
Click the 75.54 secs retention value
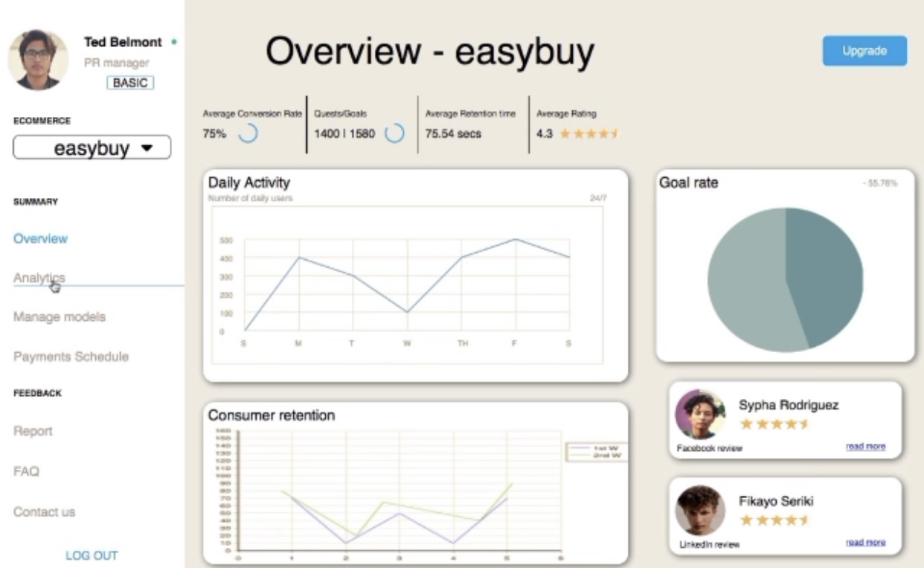click(x=453, y=134)
